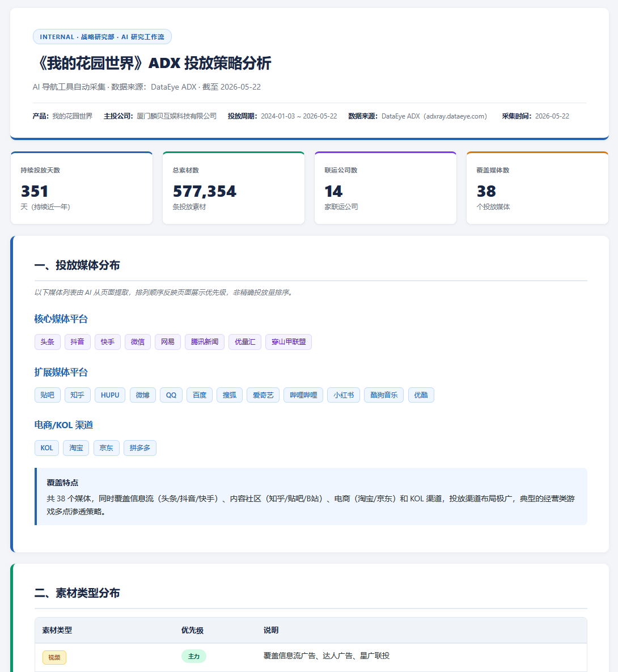
Task: Click the 说明 column header
Action: pyautogui.click(x=271, y=631)
